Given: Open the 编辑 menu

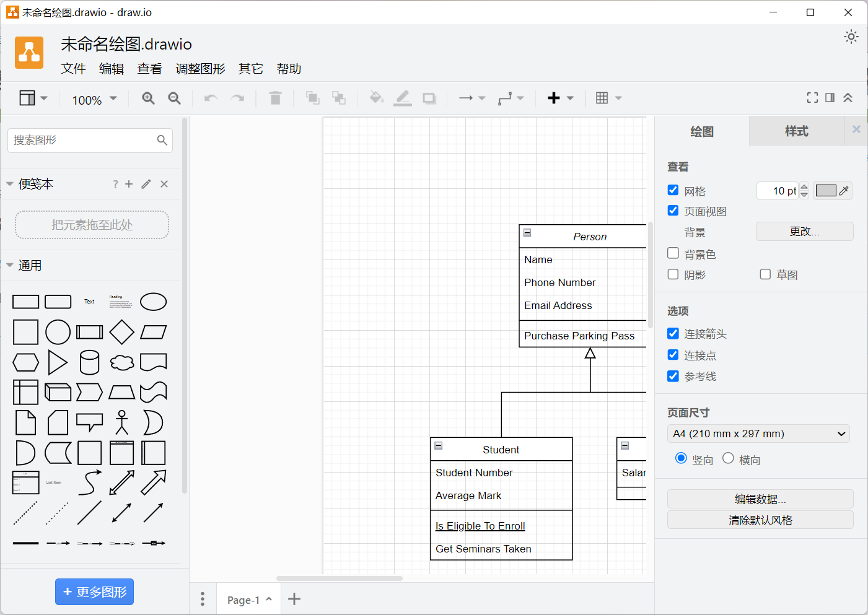Looking at the screenshot, I should (112, 69).
